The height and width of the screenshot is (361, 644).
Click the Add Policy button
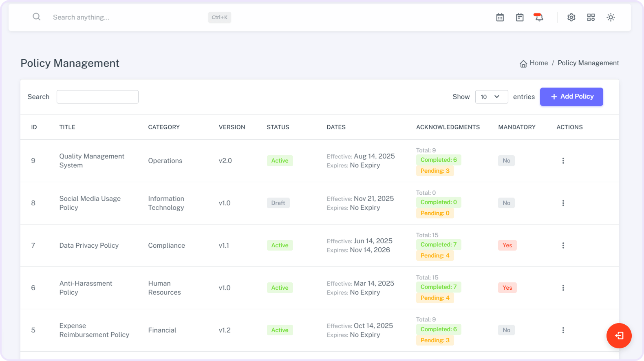(571, 97)
